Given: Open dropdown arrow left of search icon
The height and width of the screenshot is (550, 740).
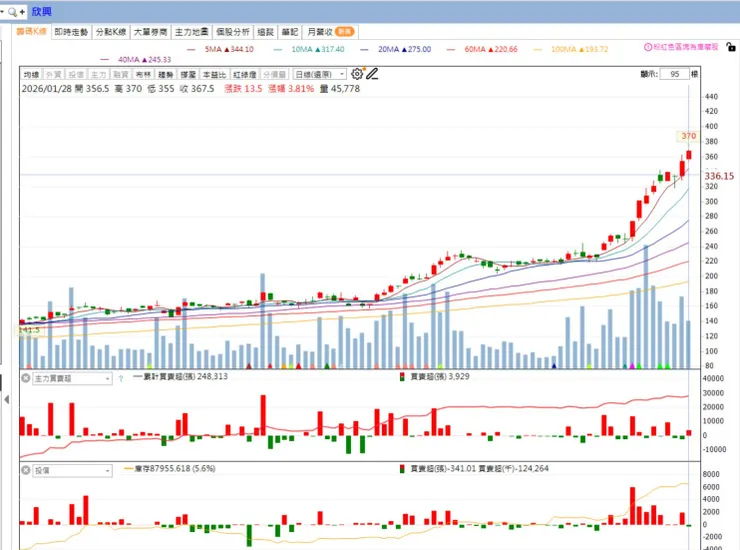Looking at the screenshot, I should pos(2,12).
